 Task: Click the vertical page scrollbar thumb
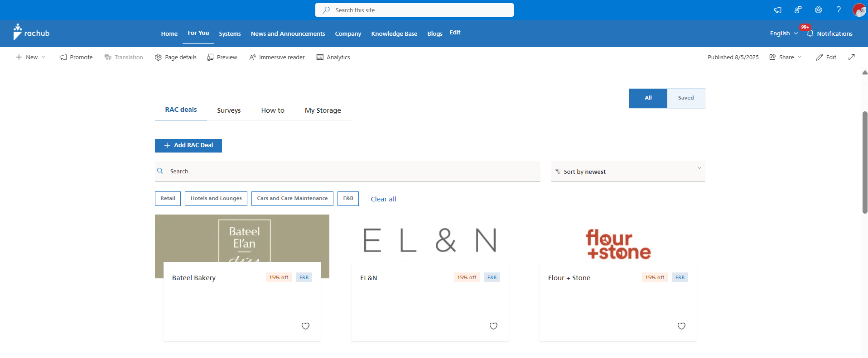(865, 162)
